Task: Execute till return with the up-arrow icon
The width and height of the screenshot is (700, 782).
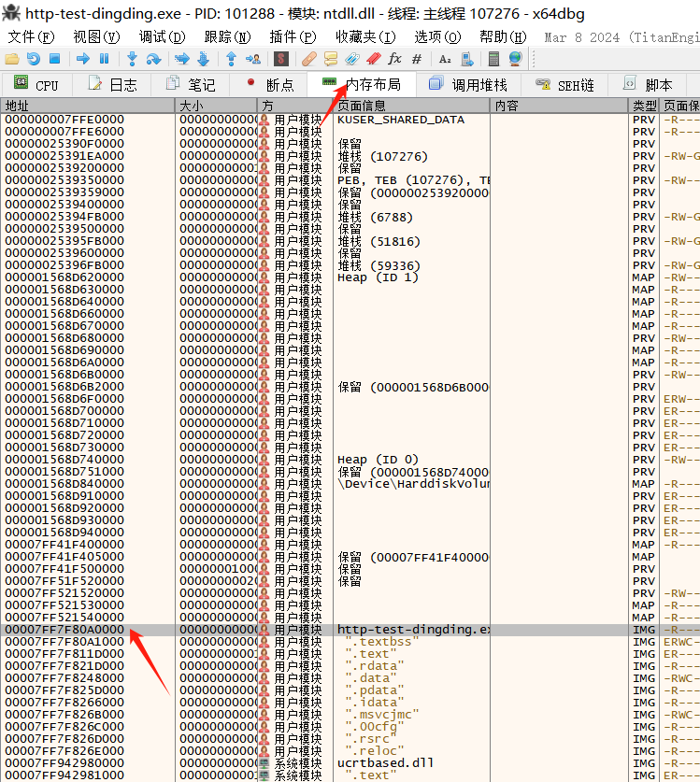Action: (x=231, y=59)
